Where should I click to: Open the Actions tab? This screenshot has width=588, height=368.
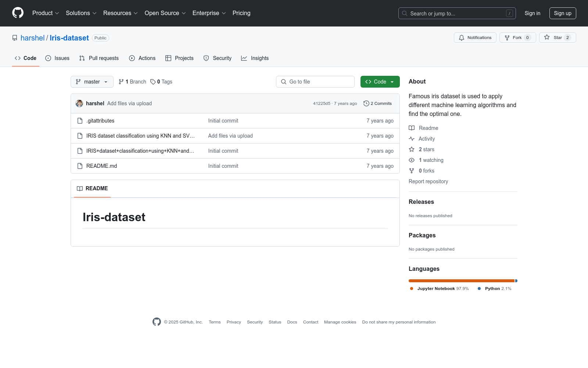point(142,58)
